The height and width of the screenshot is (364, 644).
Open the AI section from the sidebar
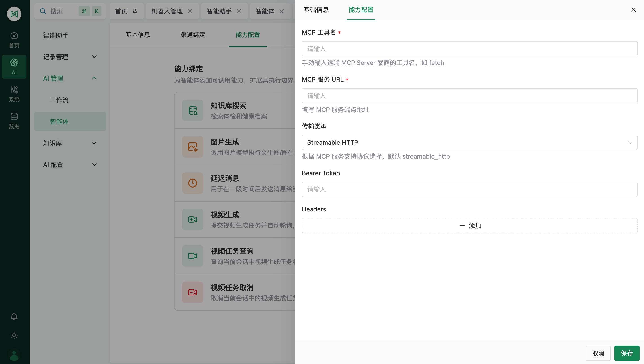[14, 67]
